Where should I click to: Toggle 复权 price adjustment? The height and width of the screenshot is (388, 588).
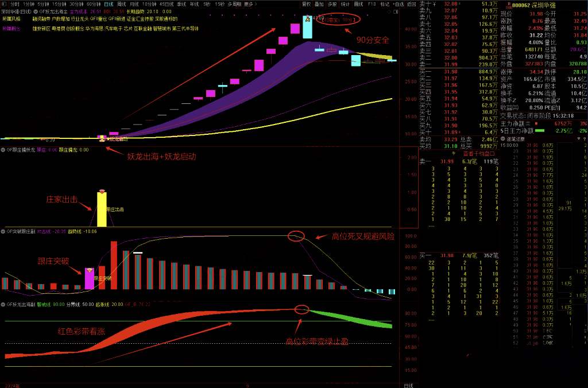click(x=307, y=3)
